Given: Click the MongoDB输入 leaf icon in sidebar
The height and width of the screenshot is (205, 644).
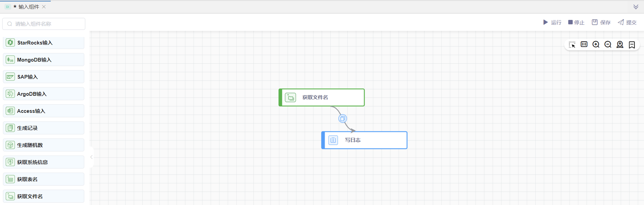Looking at the screenshot, I should coord(10,59).
